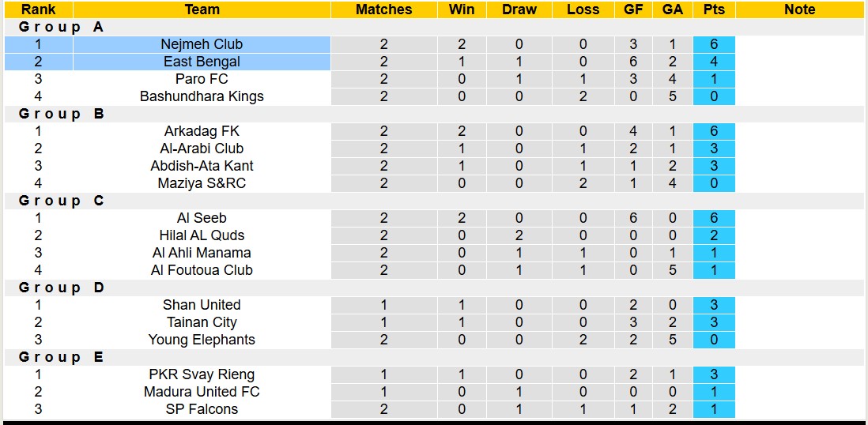Click the Group C section header
The height and width of the screenshot is (425, 868).
(62, 201)
